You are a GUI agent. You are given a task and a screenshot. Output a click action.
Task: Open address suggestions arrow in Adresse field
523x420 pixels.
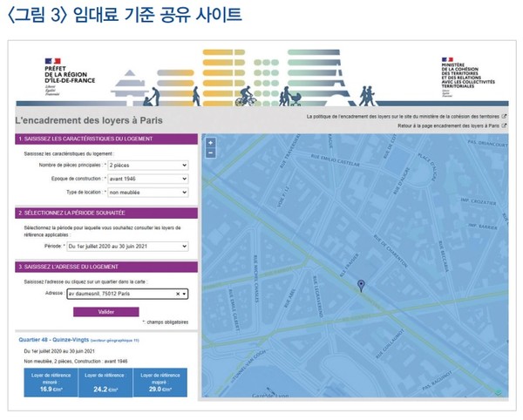tap(185, 295)
